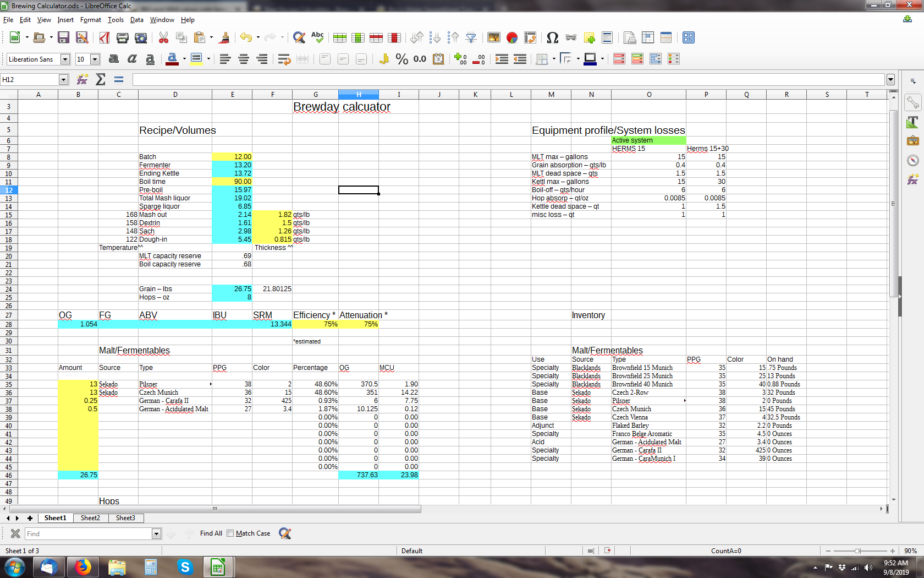Viewport: 924px width, 578px height.
Task: Click the font color red swatch icon
Action: tap(172, 59)
